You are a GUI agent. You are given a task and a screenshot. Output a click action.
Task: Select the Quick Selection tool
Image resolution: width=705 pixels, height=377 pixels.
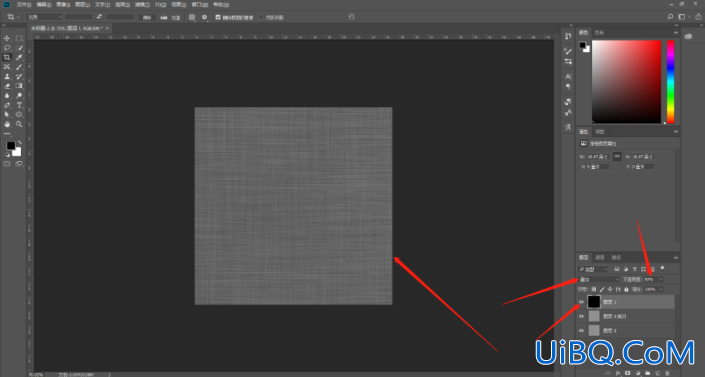19,48
